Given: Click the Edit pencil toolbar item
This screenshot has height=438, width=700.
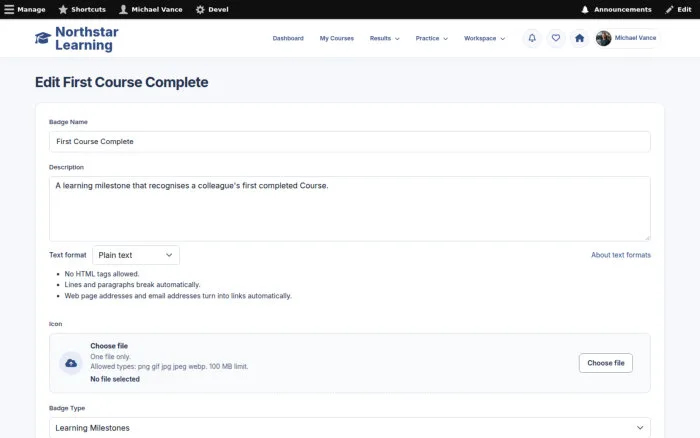Looking at the screenshot, I should pos(678,9).
